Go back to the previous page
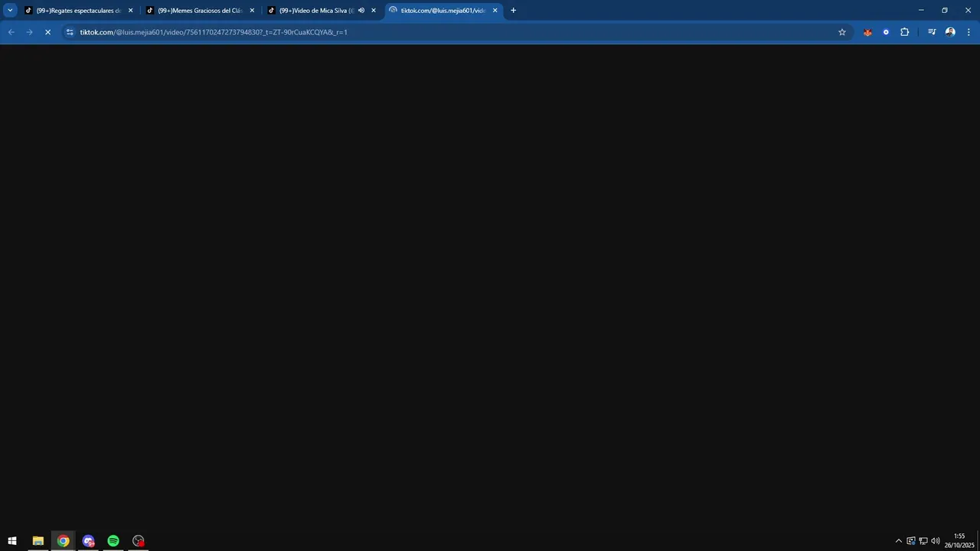980x551 pixels. click(11, 32)
